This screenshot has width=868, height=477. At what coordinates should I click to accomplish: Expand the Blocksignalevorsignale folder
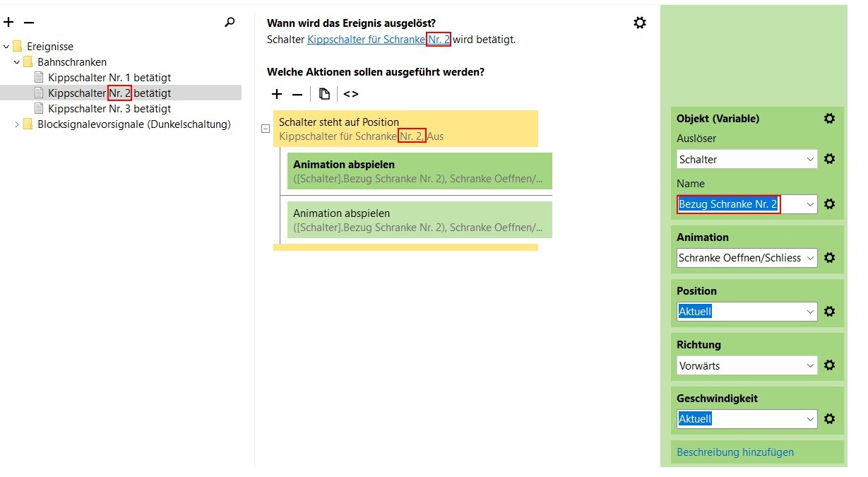[17, 124]
